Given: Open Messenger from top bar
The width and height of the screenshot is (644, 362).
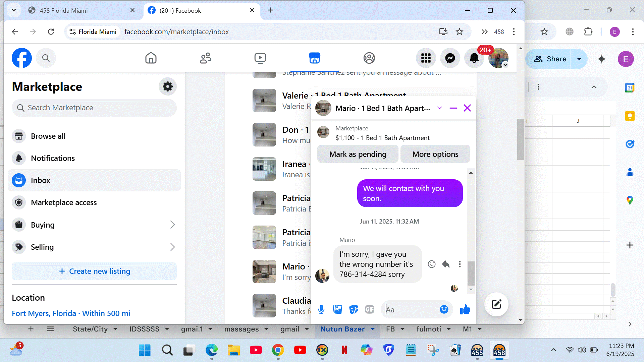Looking at the screenshot, I should coord(450,58).
